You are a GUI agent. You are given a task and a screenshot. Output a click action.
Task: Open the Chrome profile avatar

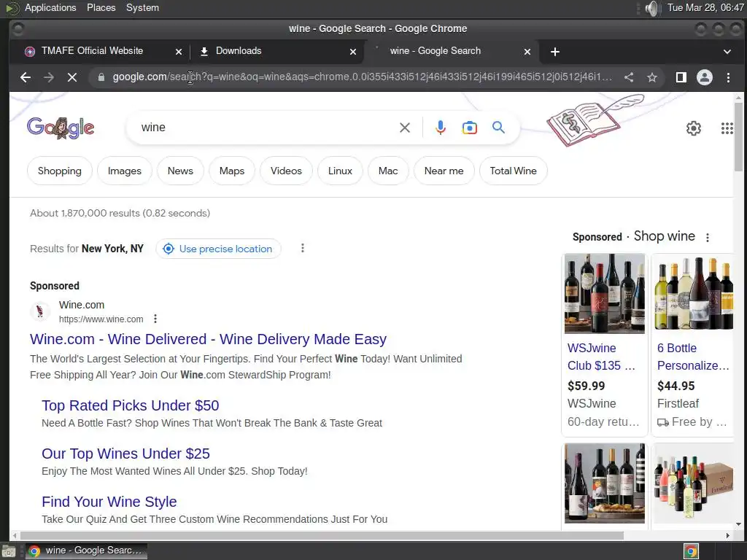coord(705,77)
